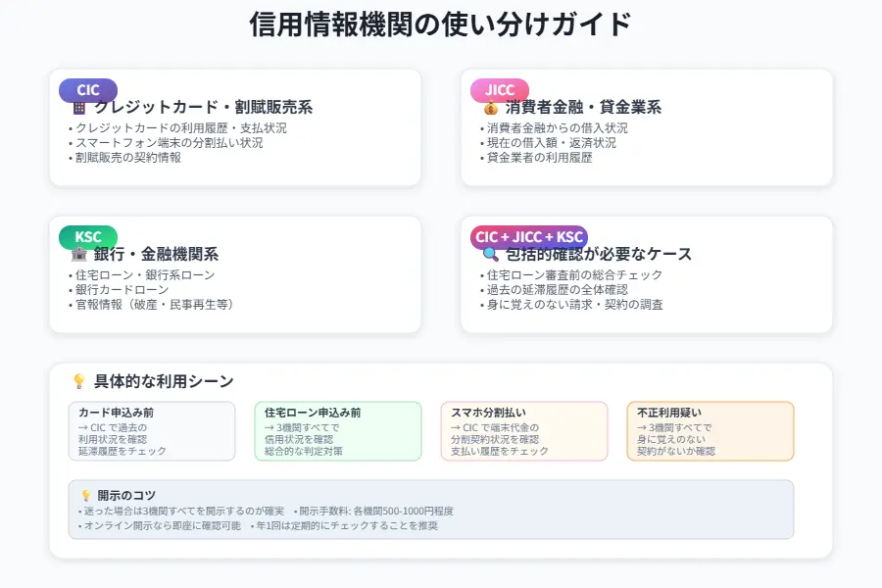Click the bullet 住宅ローン・銀行系ローン

pos(142,275)
